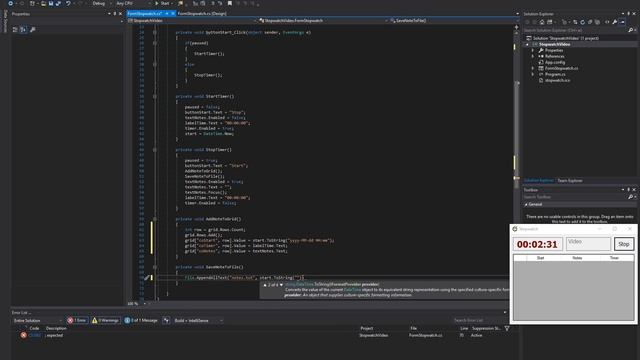This screenshot has width=640, height=360.
Task: Click the Categorized icon in Properties panel
Action: 15,29
